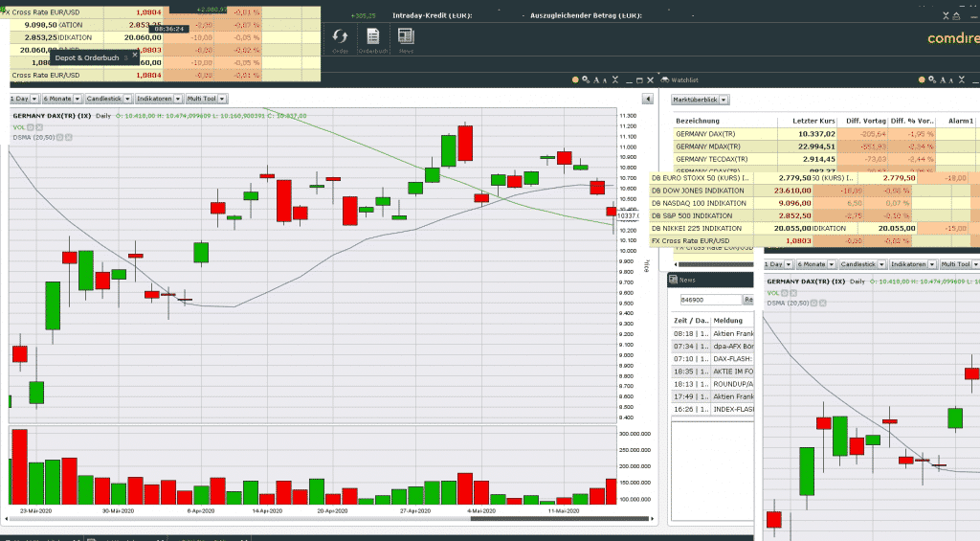The image size is (980, 541).
Task: Select DB NASDAQ 100 INDIKATION row
Action: click(814, 203)
